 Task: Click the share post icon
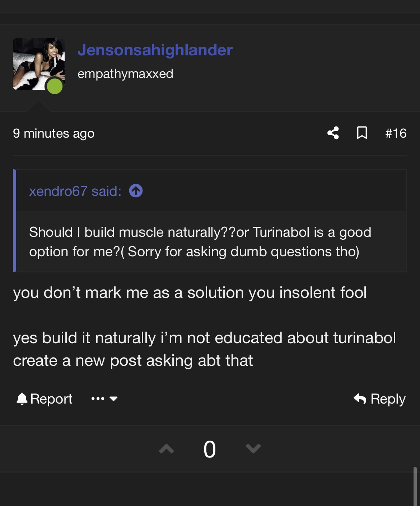coord(333,133)
